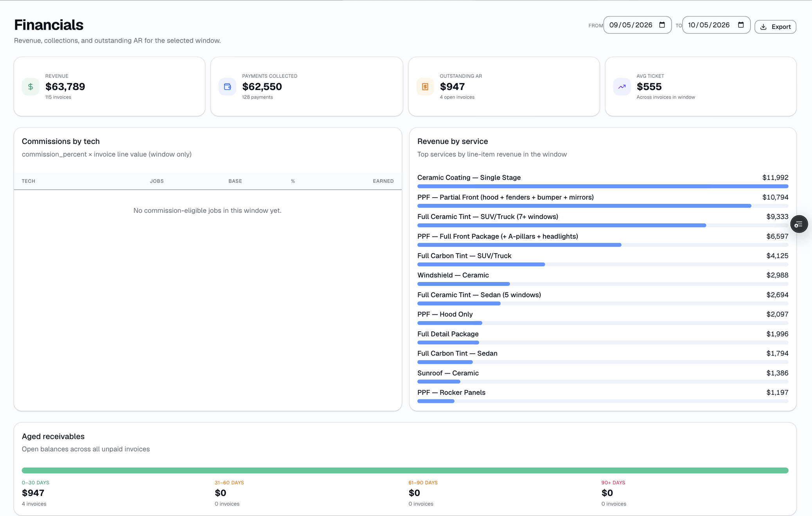Click the $63,789 revenue value
Viewport: 812px width, 516px height.
[65, 86]
